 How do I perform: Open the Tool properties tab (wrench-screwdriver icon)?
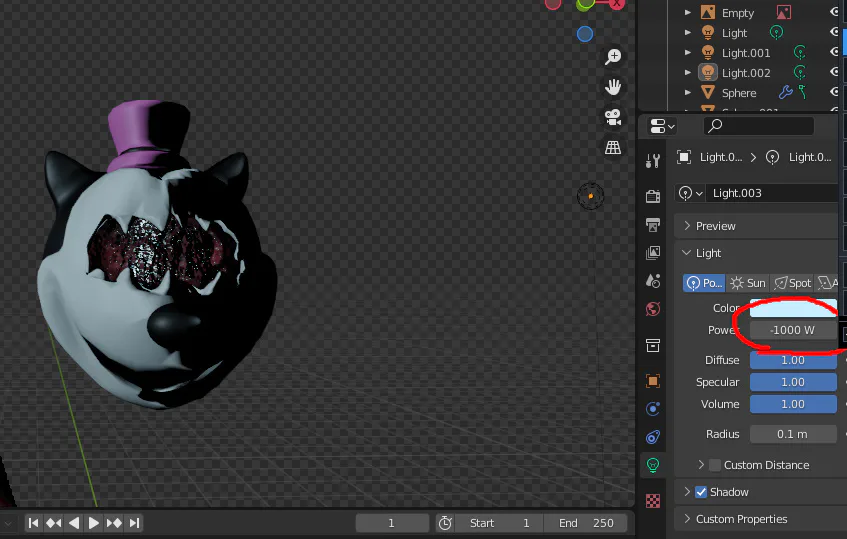click(653, 160)
